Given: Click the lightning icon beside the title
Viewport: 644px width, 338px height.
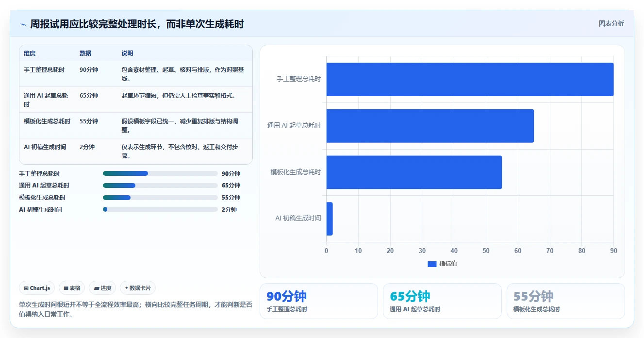Looking at the screenshot, I should tap(23, 24).
